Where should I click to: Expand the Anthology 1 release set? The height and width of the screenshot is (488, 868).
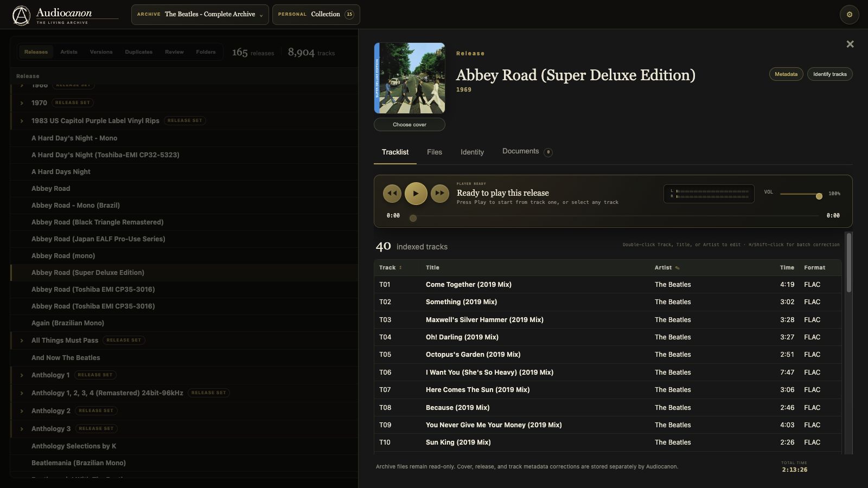(22, 375)
